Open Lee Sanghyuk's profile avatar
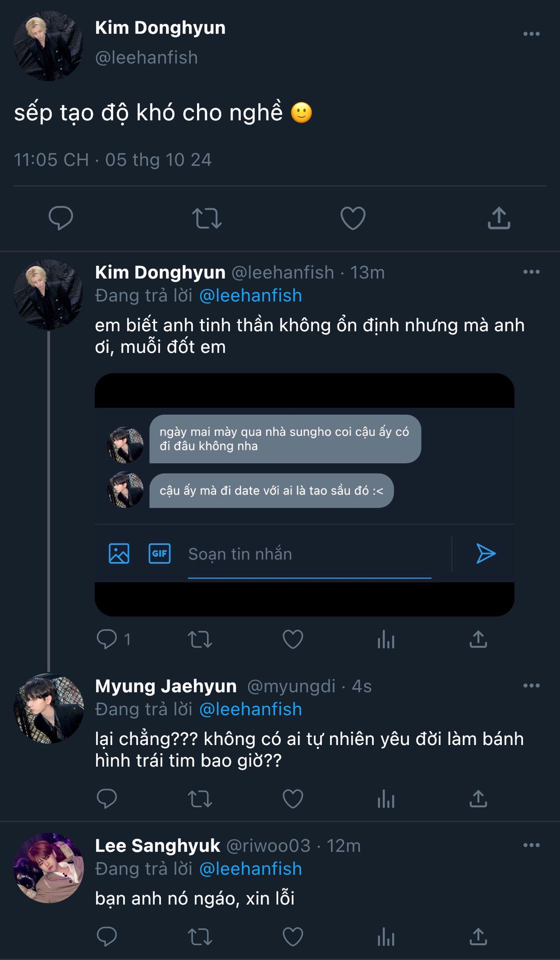 tap(48, 868)
